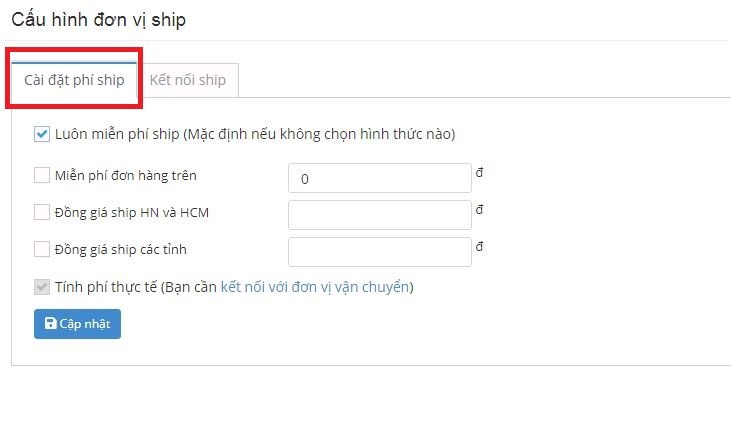Check the 'Đồng giá ship các tỉnh' box
Viewport: 731px width, 441px height.
coord(42,249)
